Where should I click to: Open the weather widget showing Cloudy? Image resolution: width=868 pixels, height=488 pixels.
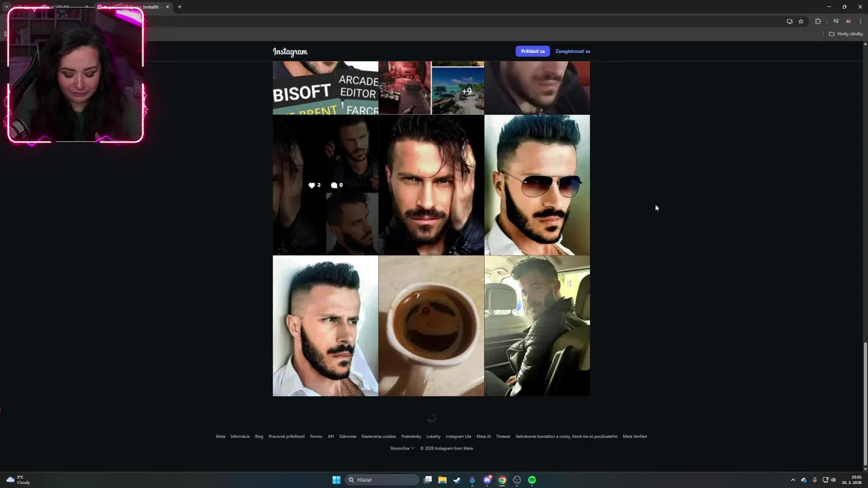(x=18, y=480)
